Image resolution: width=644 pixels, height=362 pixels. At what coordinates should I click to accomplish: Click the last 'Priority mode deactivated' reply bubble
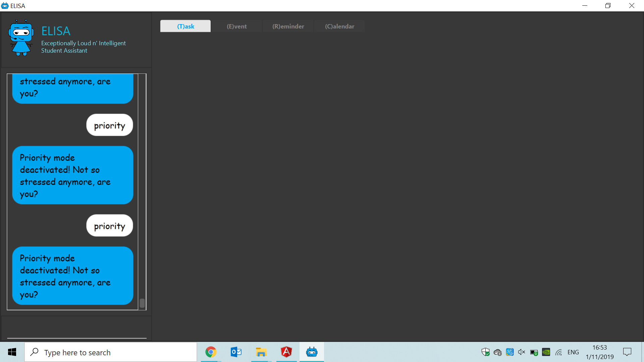[73, 276]
